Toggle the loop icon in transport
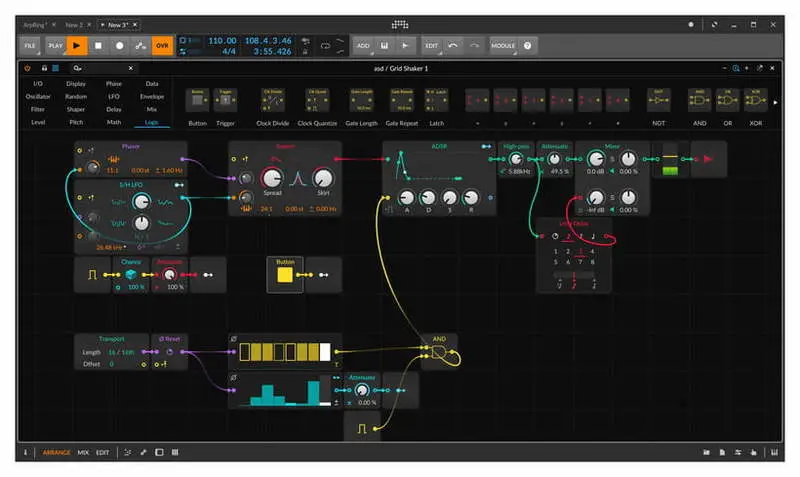This screenshot has width=800, height=477. 325,45
